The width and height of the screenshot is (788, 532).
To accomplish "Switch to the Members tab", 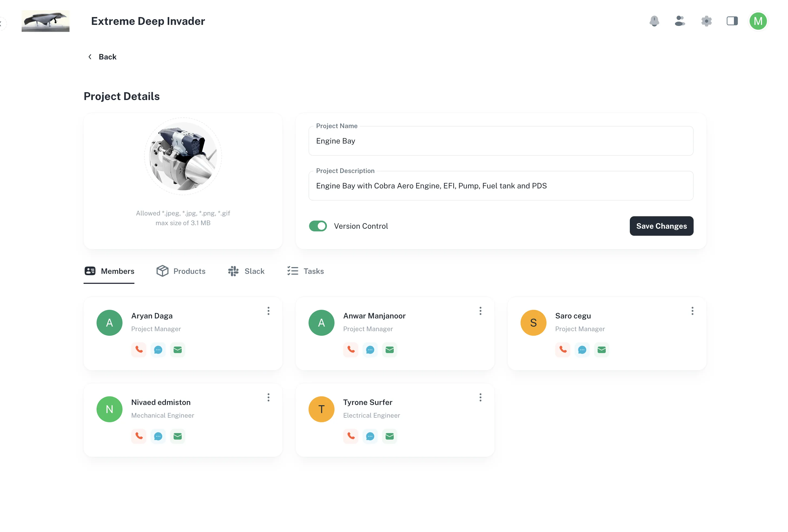I will point(109,271).
